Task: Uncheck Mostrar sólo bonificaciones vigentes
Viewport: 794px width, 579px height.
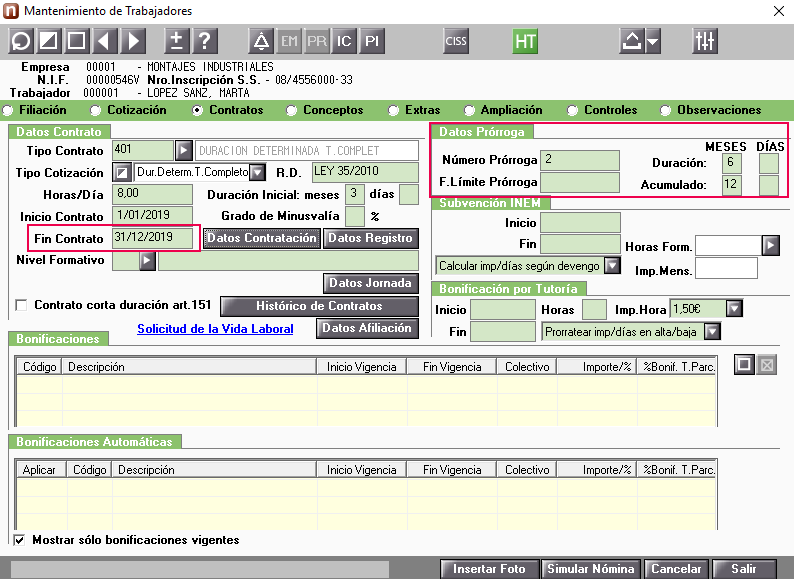Action: coord(19,540)
